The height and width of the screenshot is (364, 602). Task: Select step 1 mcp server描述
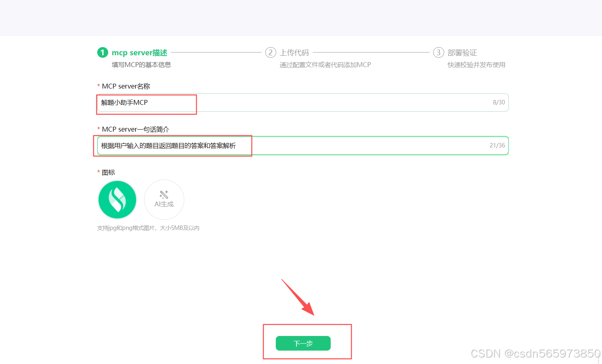pyautogui.click(x=140, y=53)
